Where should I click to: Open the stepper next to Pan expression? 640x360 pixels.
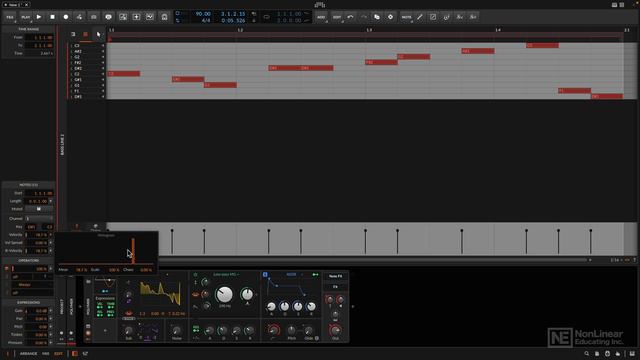(51, 319)
